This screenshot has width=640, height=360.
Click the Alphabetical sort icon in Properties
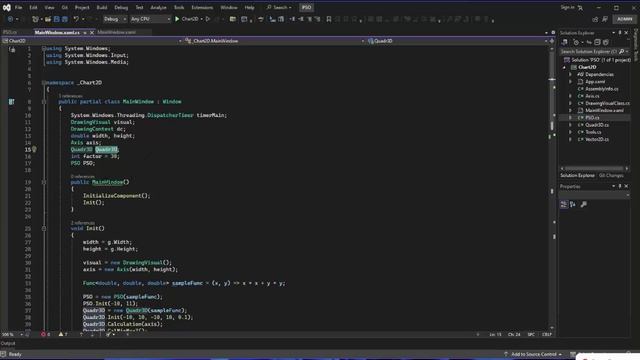click(x=573, y=204)
